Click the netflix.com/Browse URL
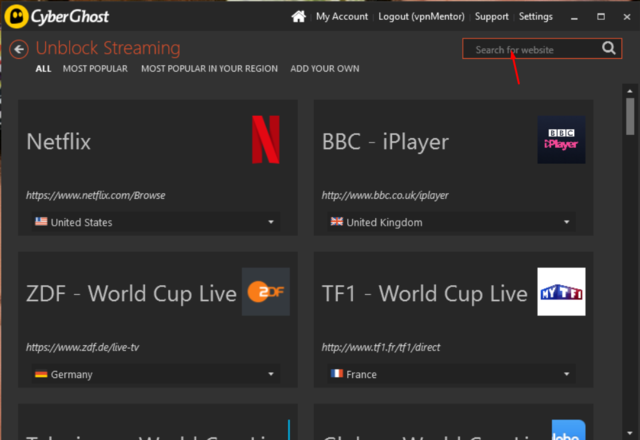This screenshot has height=440, width=640. pyautogui.click(x=96, y=196)
